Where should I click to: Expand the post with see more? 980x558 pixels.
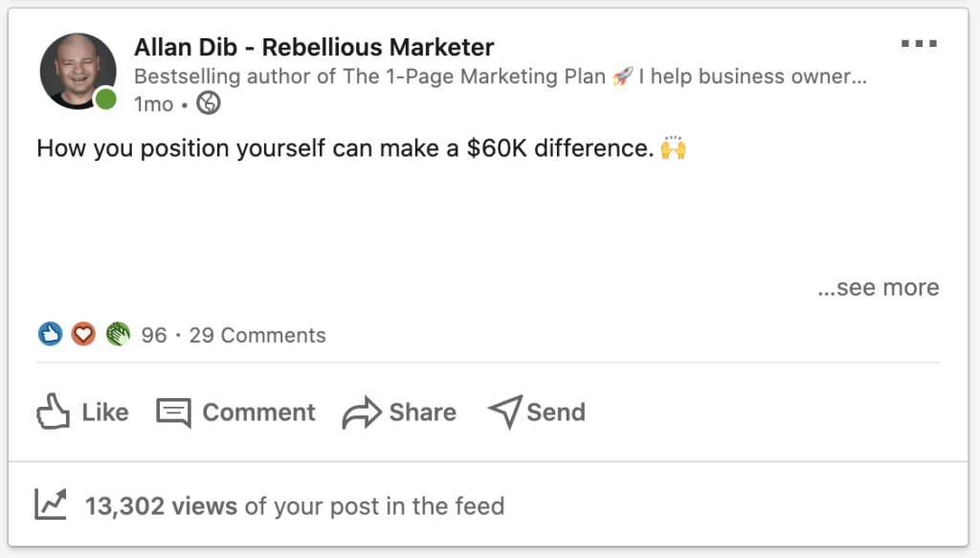point(879,287)
